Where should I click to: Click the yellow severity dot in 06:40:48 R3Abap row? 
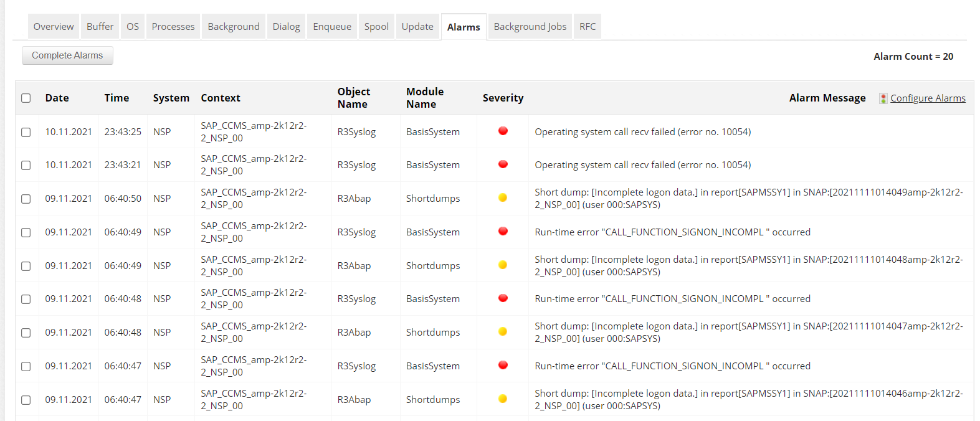[503, 332]
